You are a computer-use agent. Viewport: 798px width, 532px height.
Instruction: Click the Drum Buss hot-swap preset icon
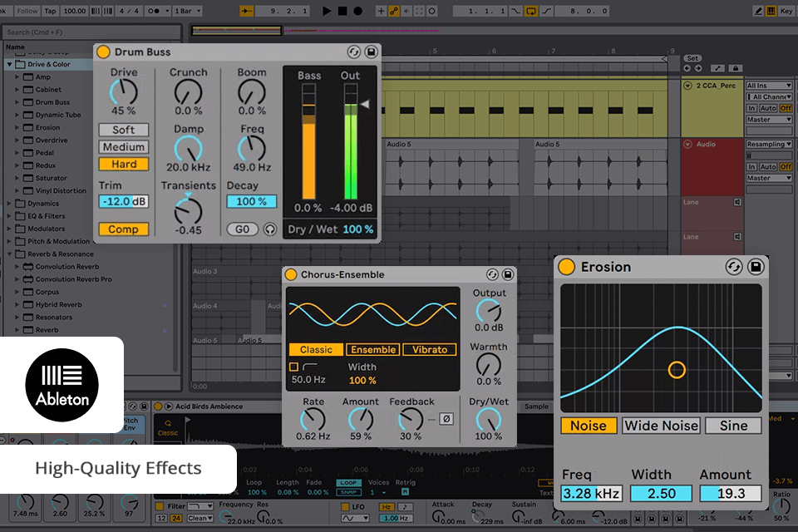pos(354,52)
